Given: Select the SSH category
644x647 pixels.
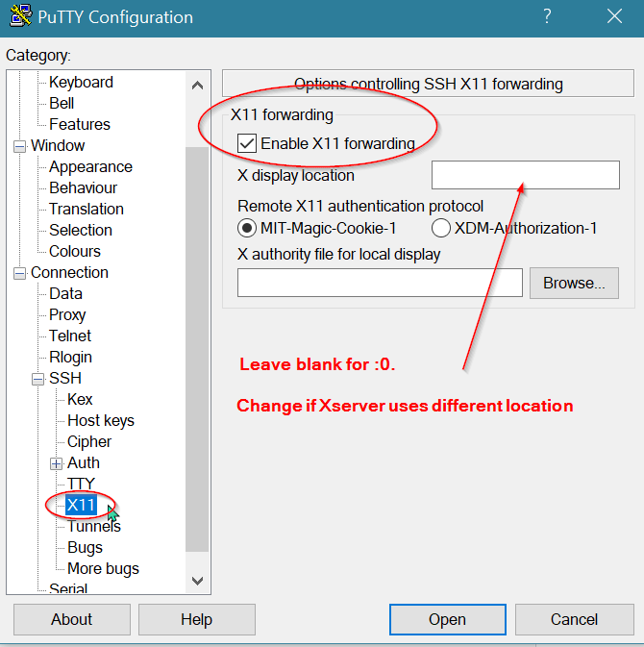Looking at the screenshot, I should pyautogui.click(x=65, y=378).
